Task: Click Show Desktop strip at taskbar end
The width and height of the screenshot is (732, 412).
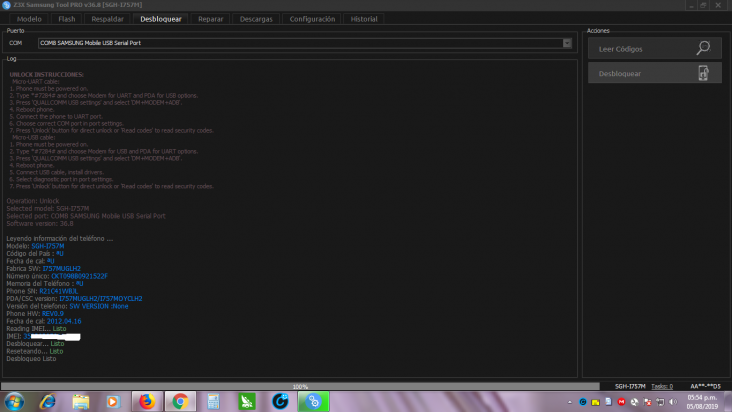Action: (x=728, y=402)
